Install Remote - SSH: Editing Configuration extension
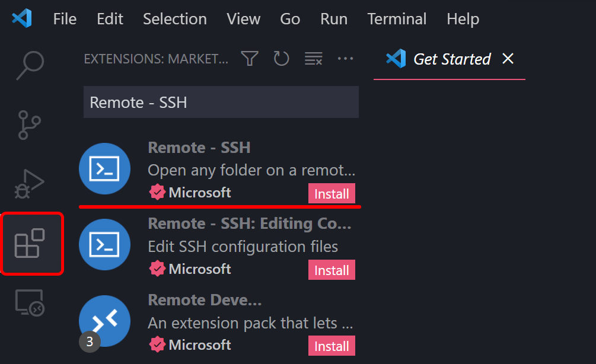596x364 pixels. tap(332, 270)
